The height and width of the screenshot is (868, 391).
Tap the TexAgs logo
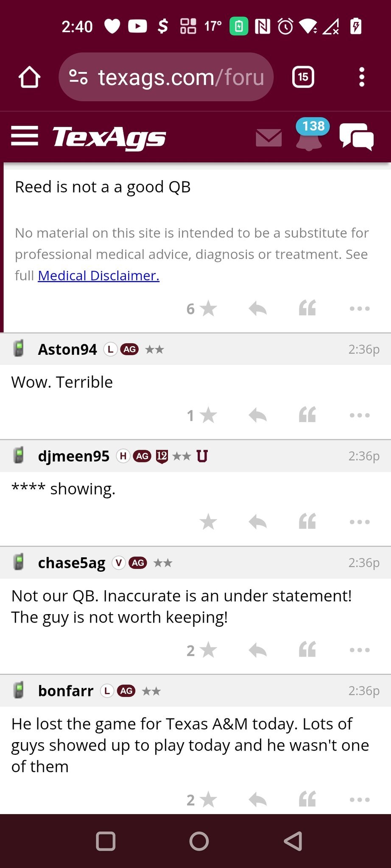[109, 137]
